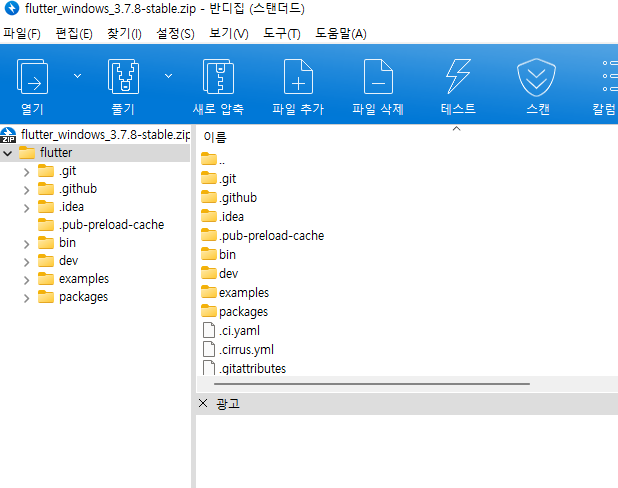Open the 찾기(I) menu
The height and width of the screenshot is (488, 618).
click(x=125, y=34)
